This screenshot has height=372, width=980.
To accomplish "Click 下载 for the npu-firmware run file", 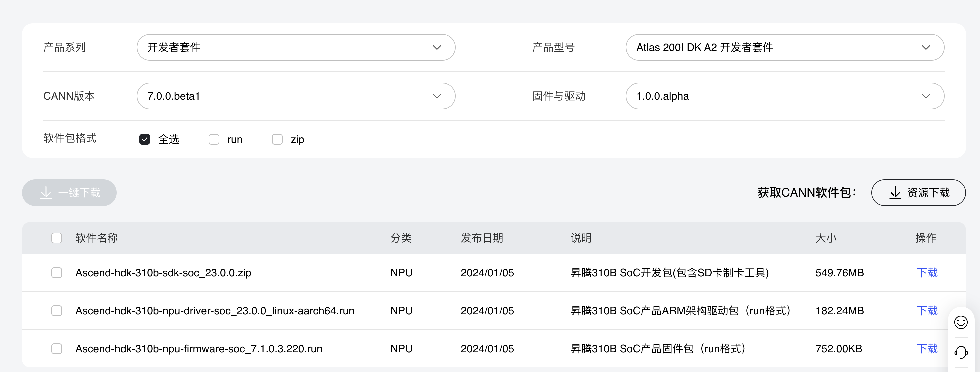I will [927, 349].
